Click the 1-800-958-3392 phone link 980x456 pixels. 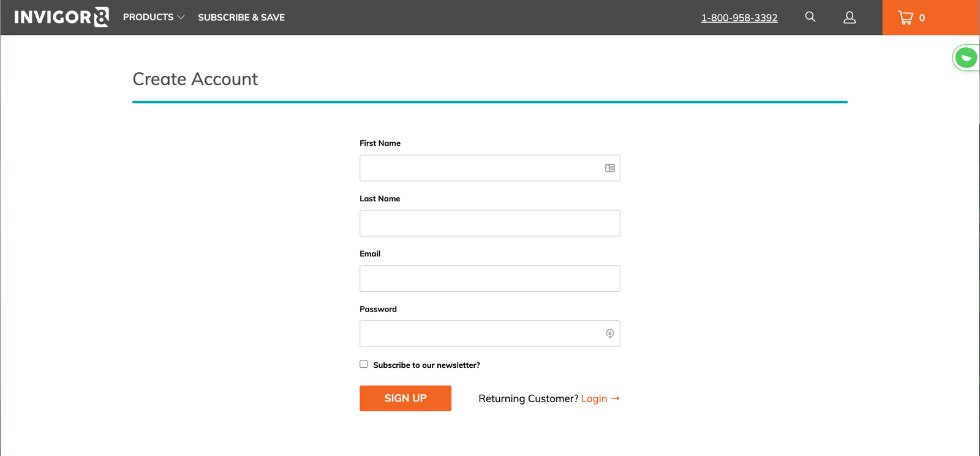click(739, 18)
